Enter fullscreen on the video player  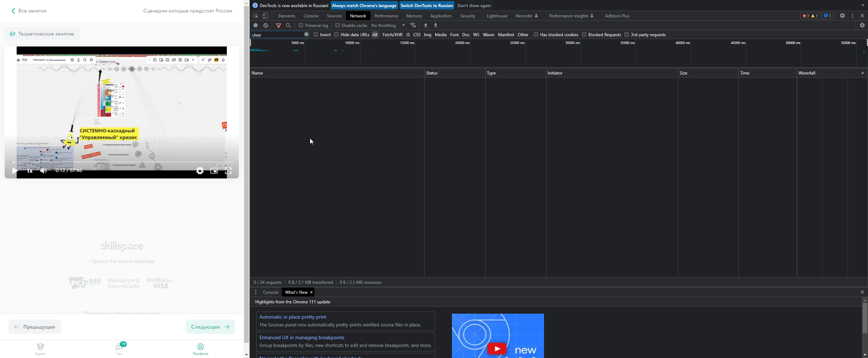click(x=228, y=171)
